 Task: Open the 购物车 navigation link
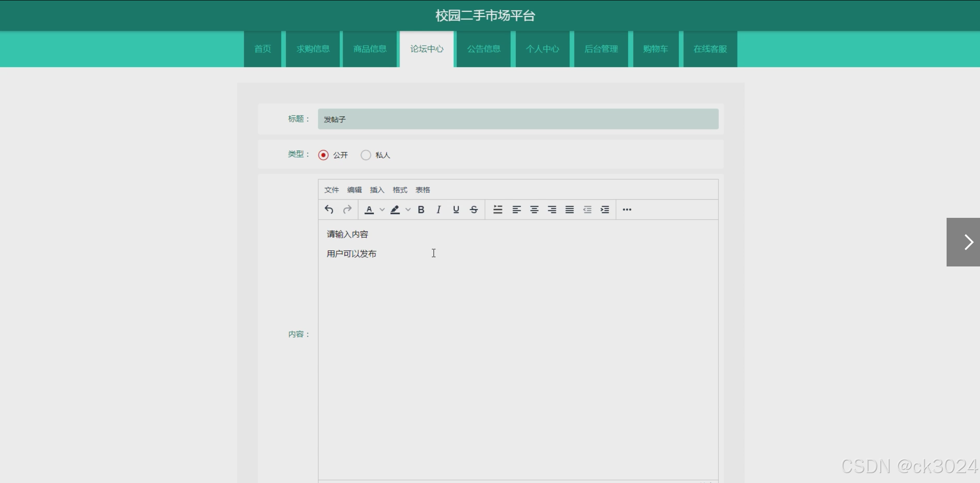click(655, 49)
